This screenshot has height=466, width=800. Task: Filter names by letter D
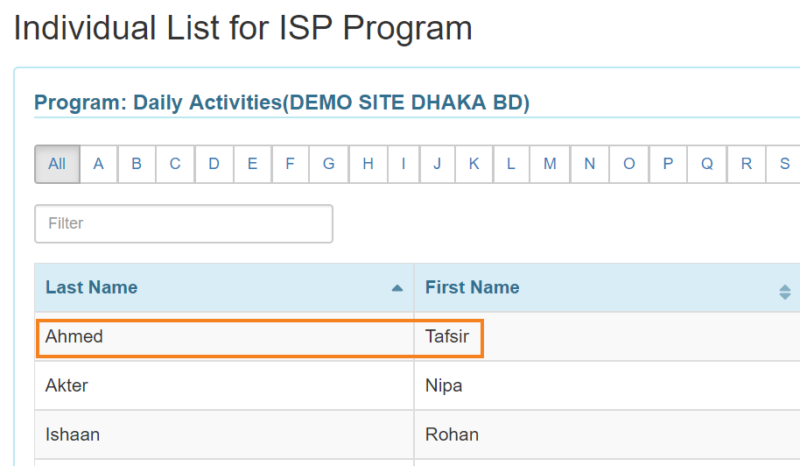click(x=214, y=164)
